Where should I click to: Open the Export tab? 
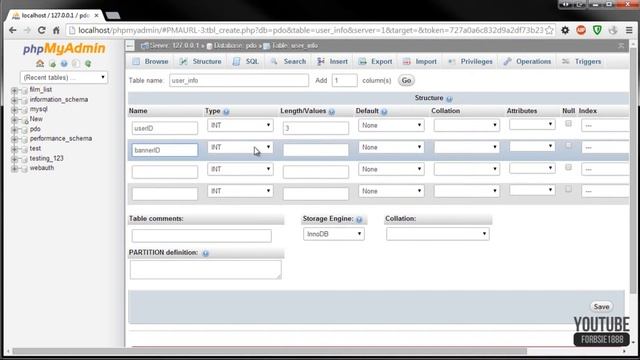click(x=376, y=62)
